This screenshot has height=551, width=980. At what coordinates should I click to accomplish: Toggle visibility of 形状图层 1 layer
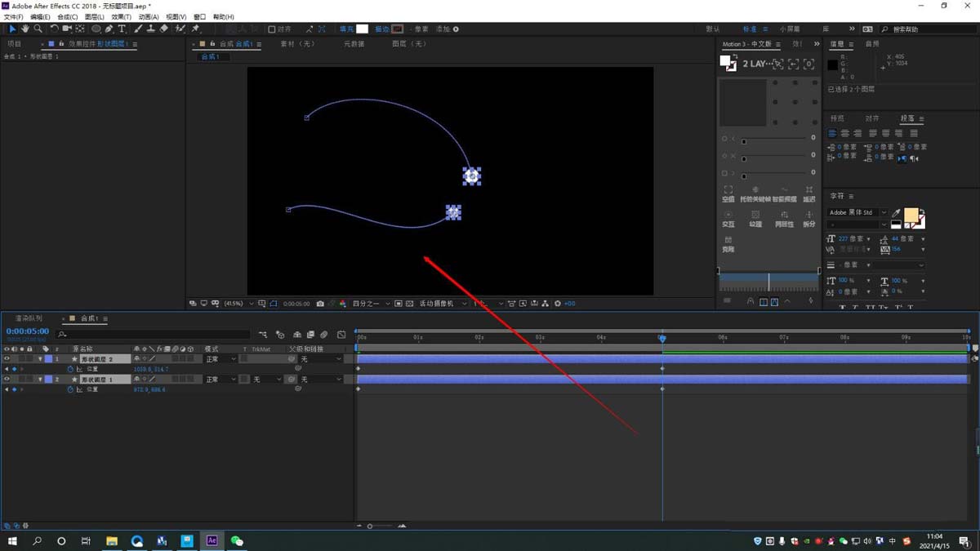click(x=7, y=380)
